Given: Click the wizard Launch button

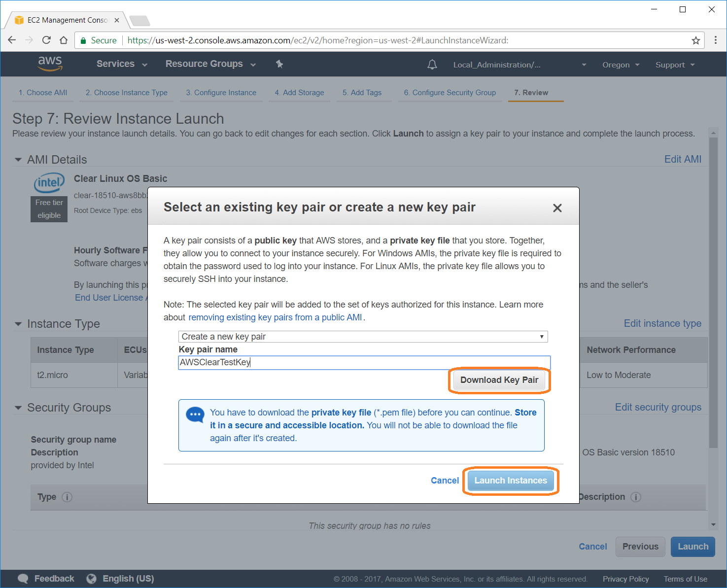Looking at the screenshot, I should coord(693,547).
